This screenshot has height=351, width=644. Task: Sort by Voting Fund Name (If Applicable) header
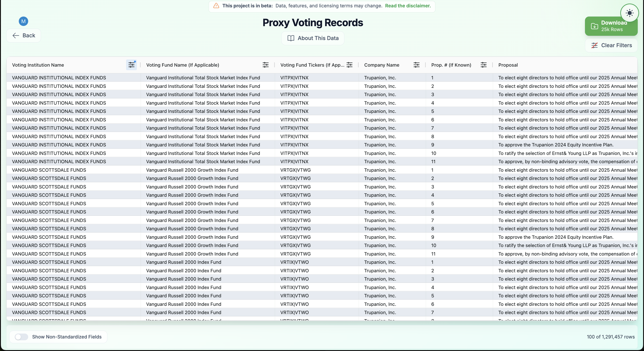coord(182,65)
